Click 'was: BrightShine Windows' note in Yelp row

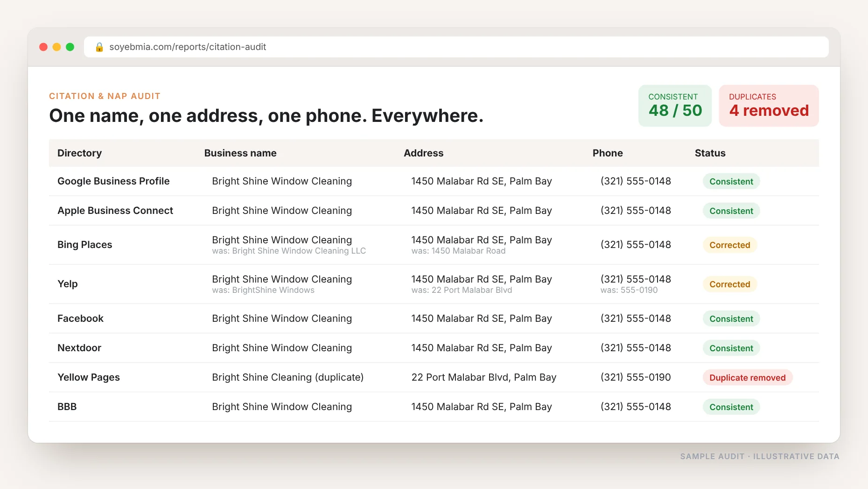click(x=263, y=291)
